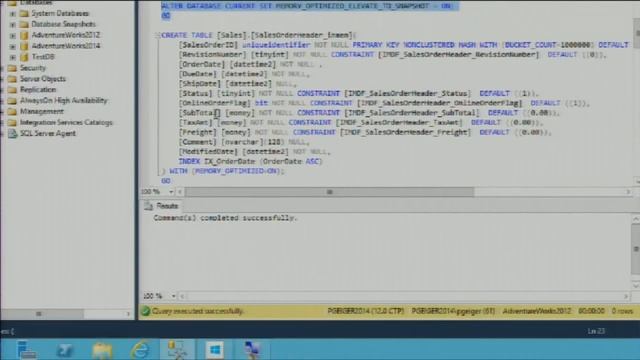Click the query executed successfully status icon
The image size is (640, 360).
(x=145, y=311)
